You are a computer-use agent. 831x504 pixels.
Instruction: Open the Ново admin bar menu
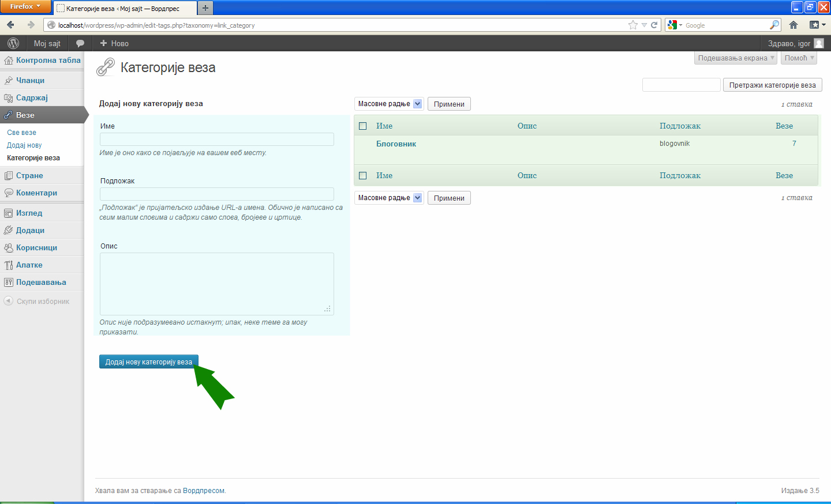tap(114, 43)
